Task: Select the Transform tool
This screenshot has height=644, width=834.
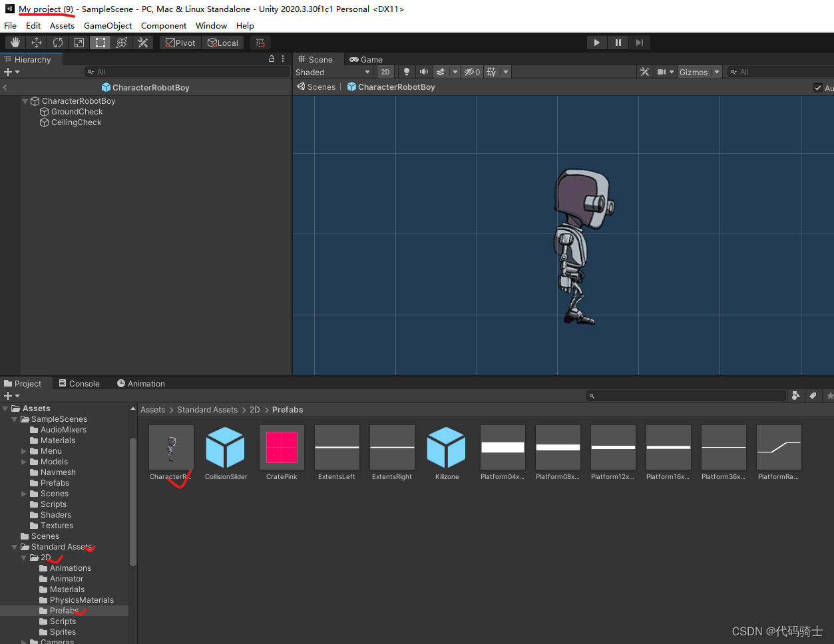Action: [122, 43]
